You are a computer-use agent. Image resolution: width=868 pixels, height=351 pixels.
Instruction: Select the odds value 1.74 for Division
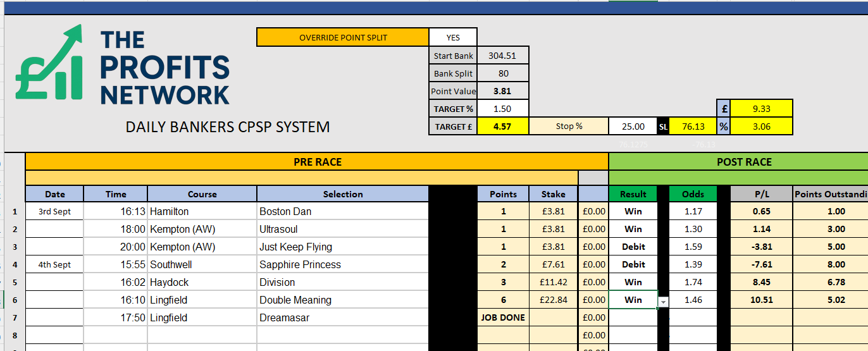[693, 282]
